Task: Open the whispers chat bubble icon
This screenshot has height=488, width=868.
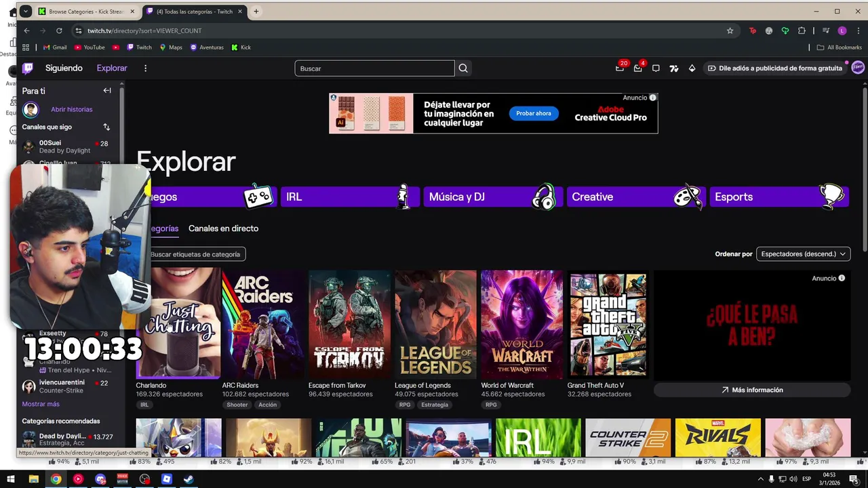Action: tap(656, 68)
